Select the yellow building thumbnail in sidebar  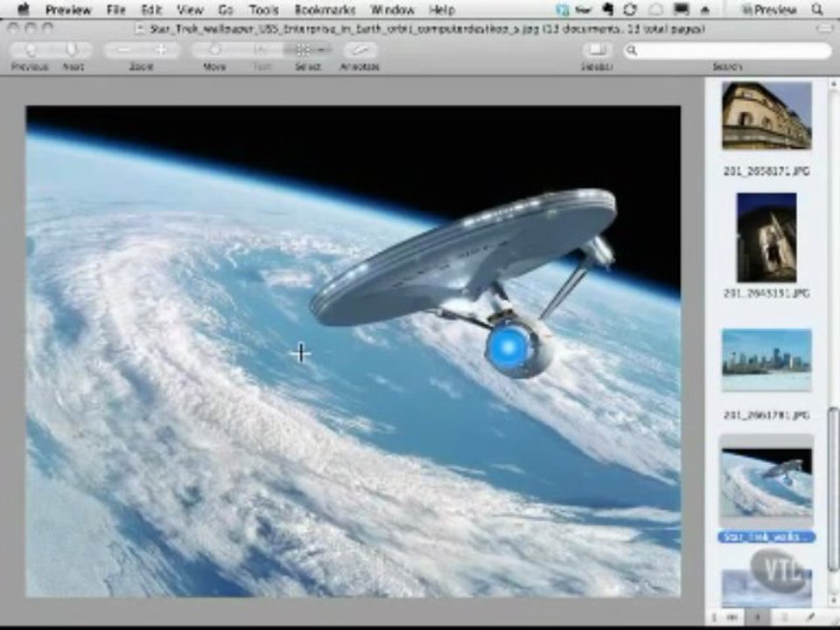766,115
